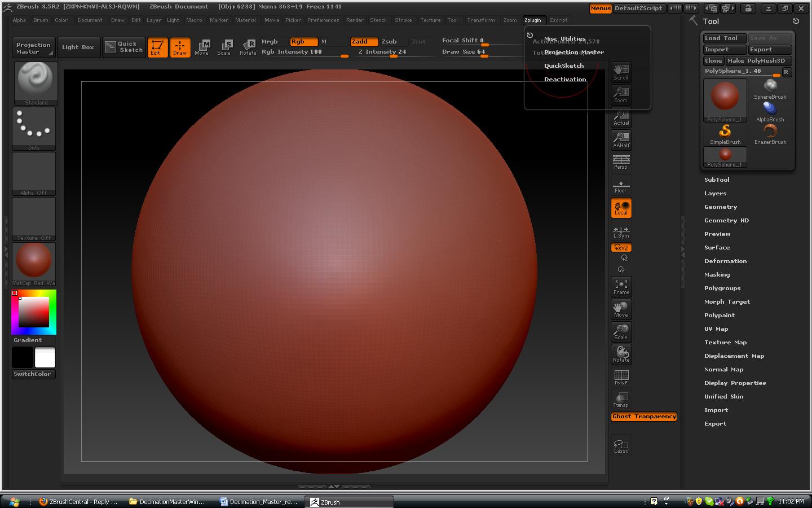Screen dimensions: 812x508
Task: Open the Alpha Off selector
Action: (x=34, y=174)
